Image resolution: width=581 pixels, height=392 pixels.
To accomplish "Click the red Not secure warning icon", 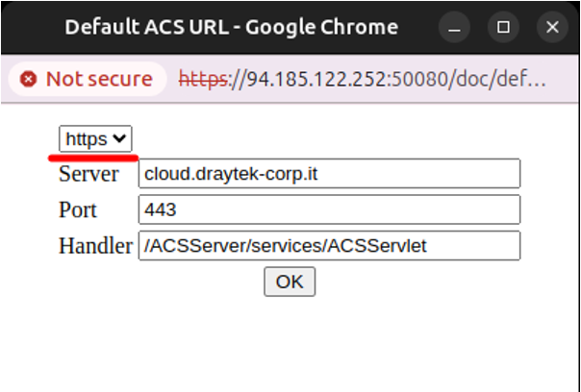I will 29,79.
